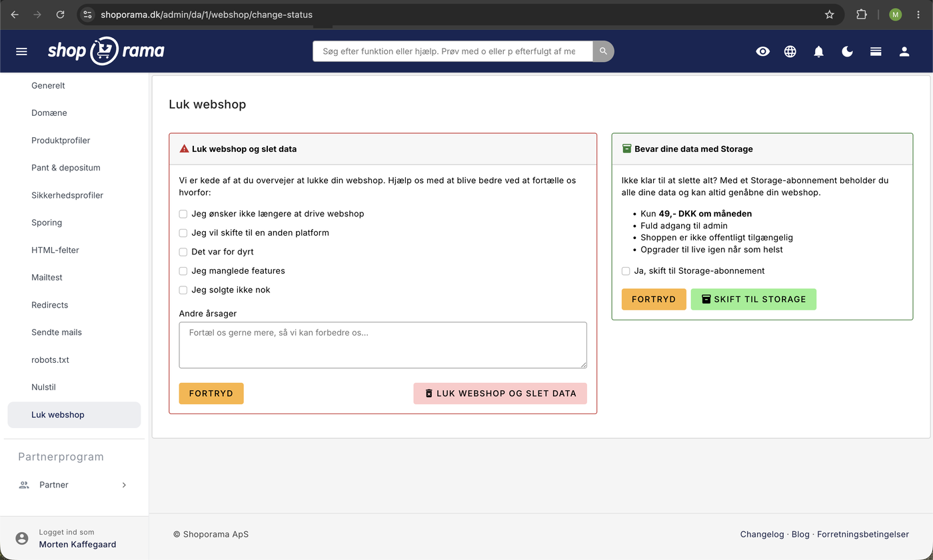Open the Forretningsbetingelser link
The width and height of the screenshot is (933, 560).
[863, 534]
